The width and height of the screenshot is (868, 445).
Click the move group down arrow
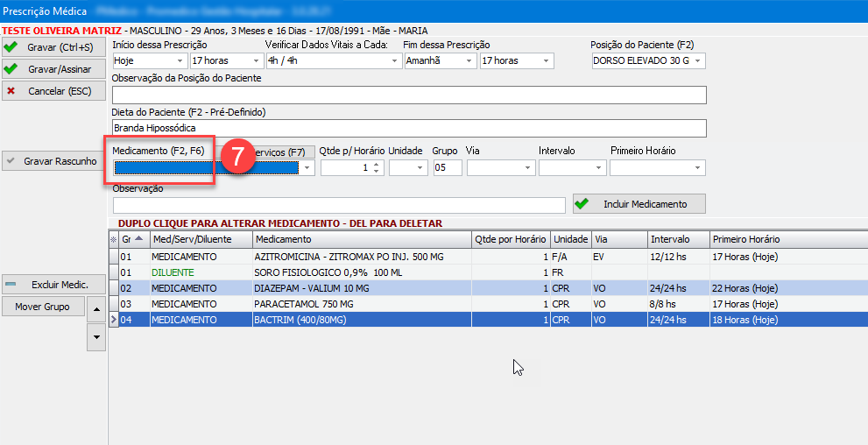point(96,337)
